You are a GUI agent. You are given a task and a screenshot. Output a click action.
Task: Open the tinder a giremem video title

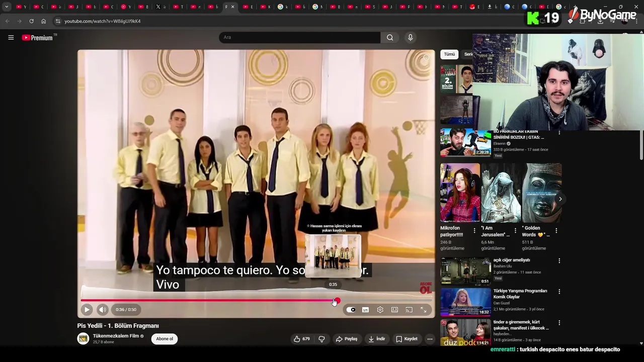click(521, 325)
